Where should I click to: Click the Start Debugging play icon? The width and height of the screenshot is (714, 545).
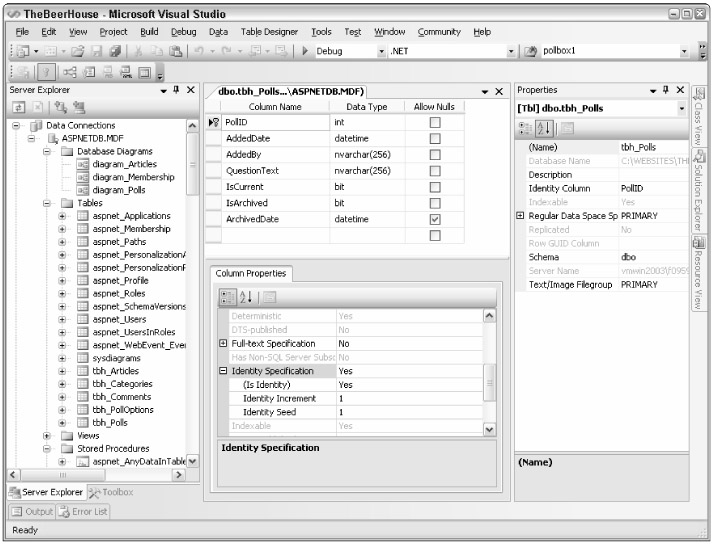click(x=306, y=50)
